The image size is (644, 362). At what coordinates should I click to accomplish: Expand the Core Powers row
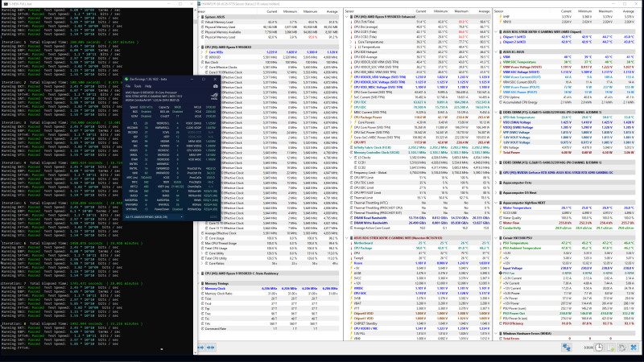pyautogui.click(x=351, y=122)
